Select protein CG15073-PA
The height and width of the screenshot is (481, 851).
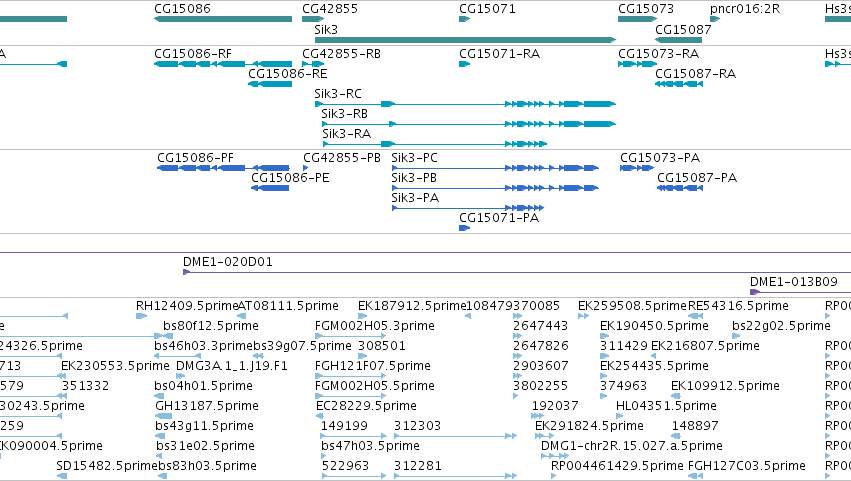click(x=660, y=158)
